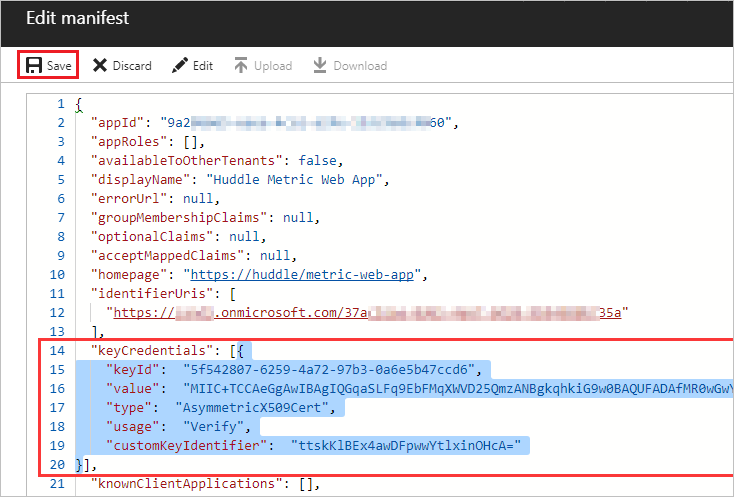Click line number 21 in the gutter
Viewport: 734px width, 497px height.
click(x=57, y=483)
